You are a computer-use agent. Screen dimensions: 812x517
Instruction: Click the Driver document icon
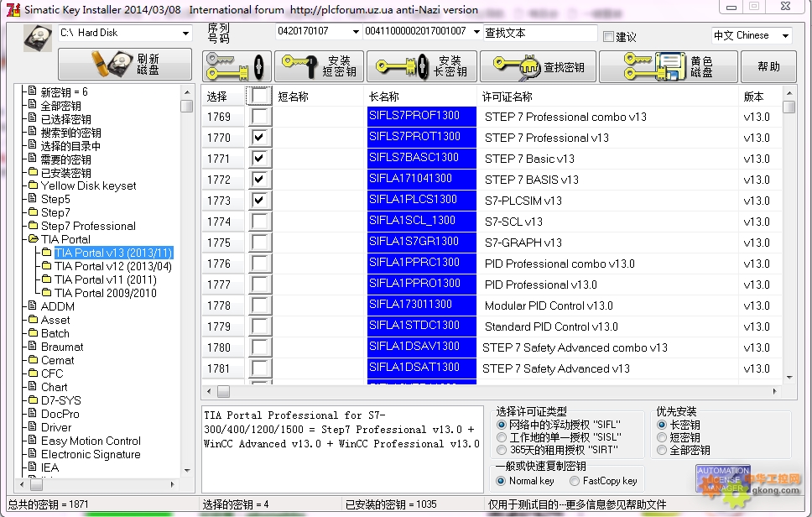tap(33, 427)
